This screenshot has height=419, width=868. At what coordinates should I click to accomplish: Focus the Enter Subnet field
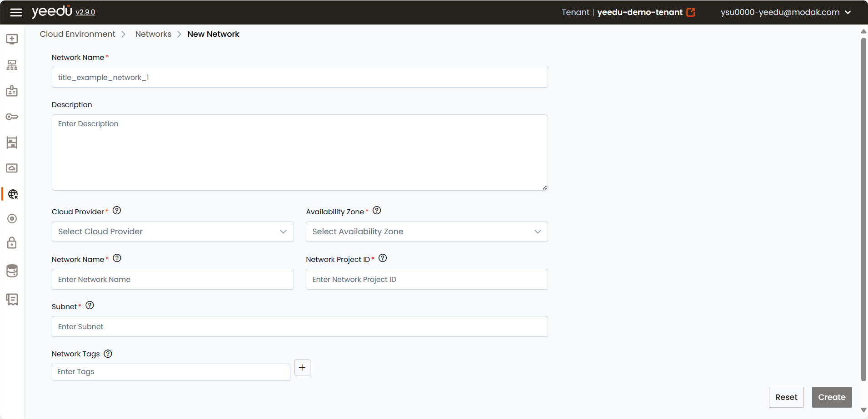[x=299, y=326]
